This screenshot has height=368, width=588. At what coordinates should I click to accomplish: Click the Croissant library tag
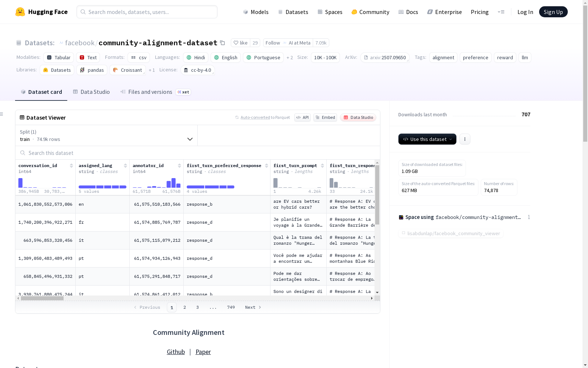[128, 70]
